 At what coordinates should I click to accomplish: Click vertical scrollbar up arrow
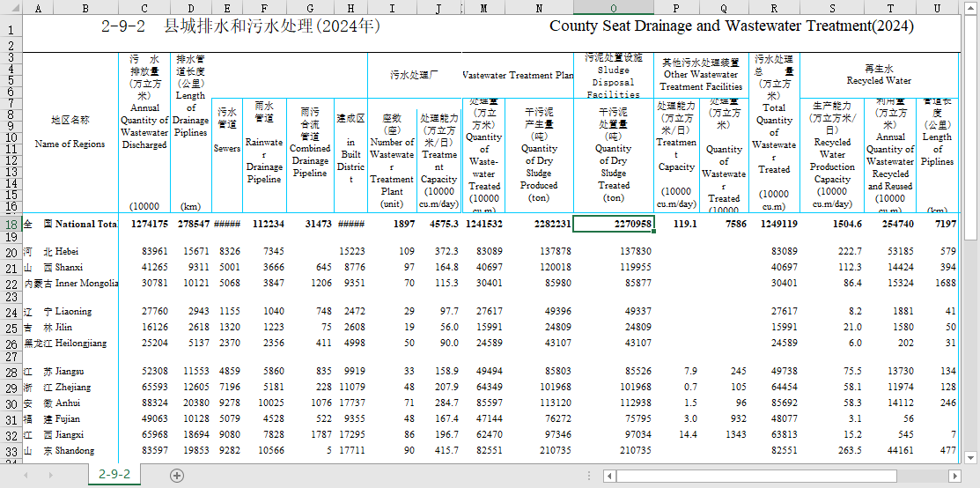pyautogui.click(x=971, y=8)
